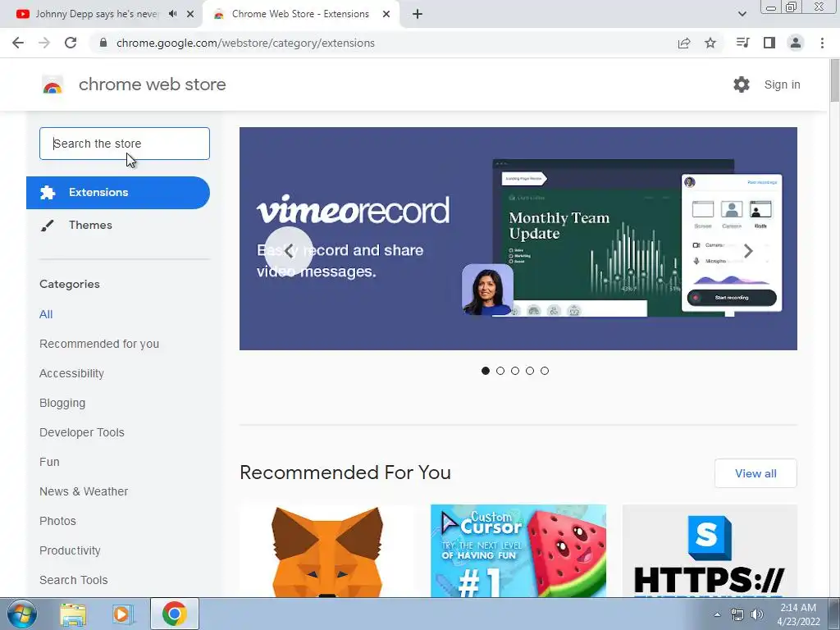The height and width of the screenshot is (630, 840).
Task: Open File Explorer from the taskbar
Action: [x=73, y=614]
